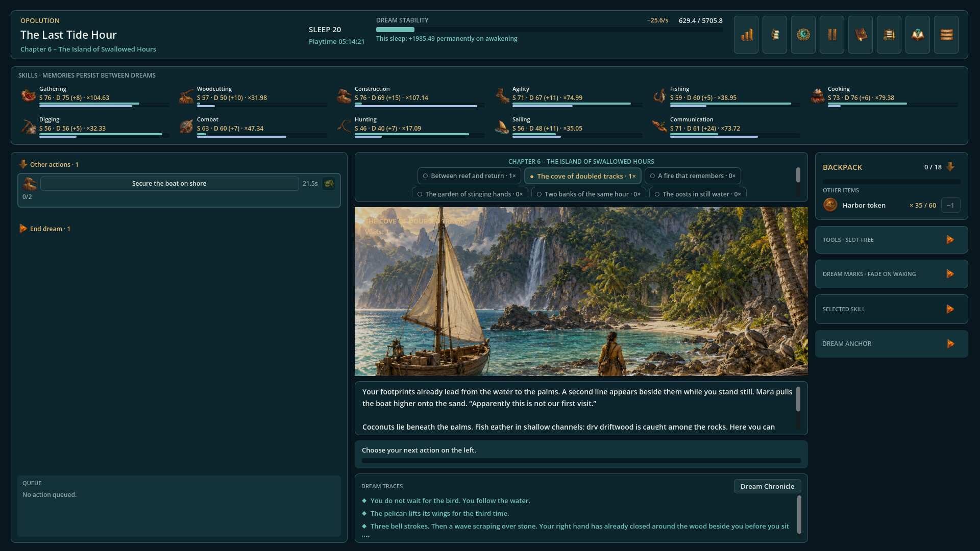This screenshot has height=551, width=980.
Task: Collapse the Other actions section
Action: [23, 164]
